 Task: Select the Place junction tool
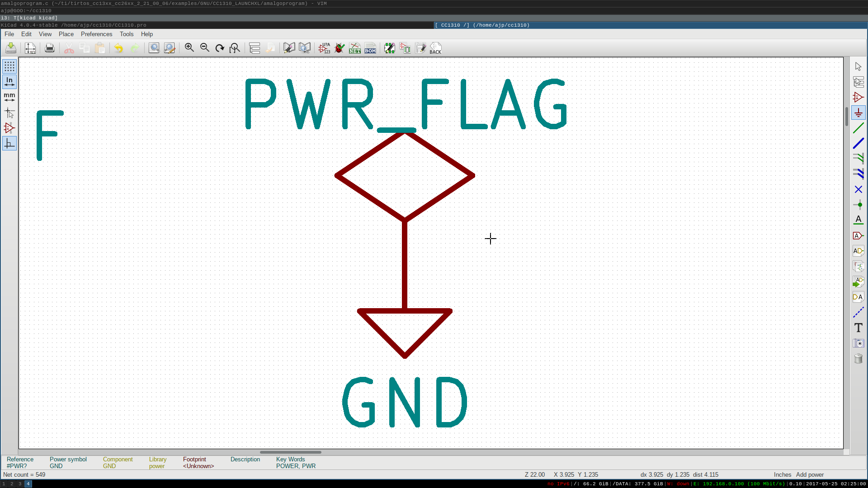(858, 205)
